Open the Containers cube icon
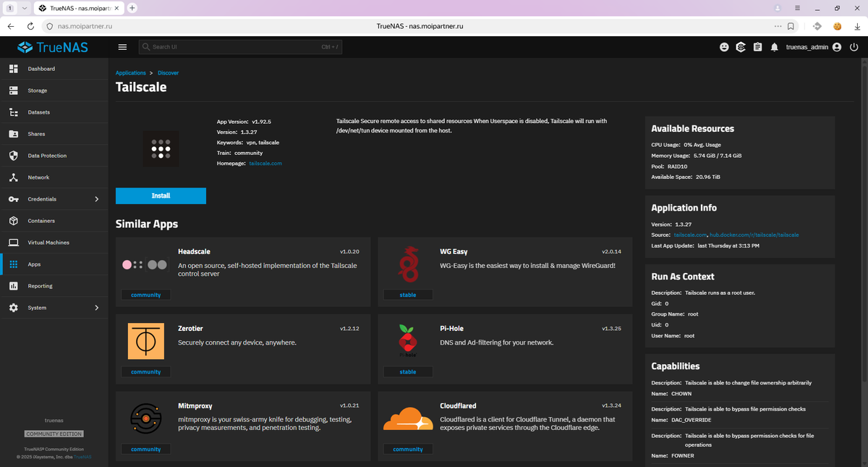This screenshot has height=467, width=868. click(x=13, y=221)
